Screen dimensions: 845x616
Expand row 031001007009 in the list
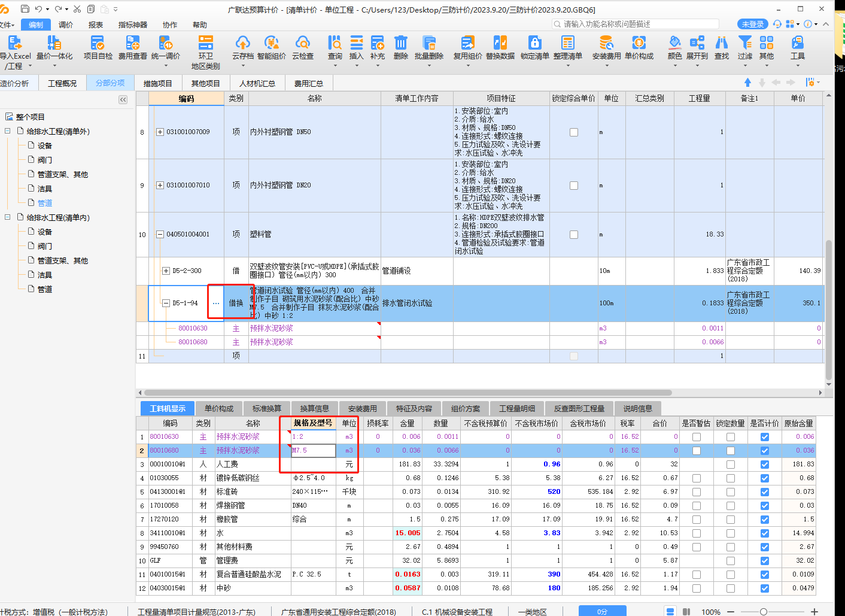click(160, 132)
